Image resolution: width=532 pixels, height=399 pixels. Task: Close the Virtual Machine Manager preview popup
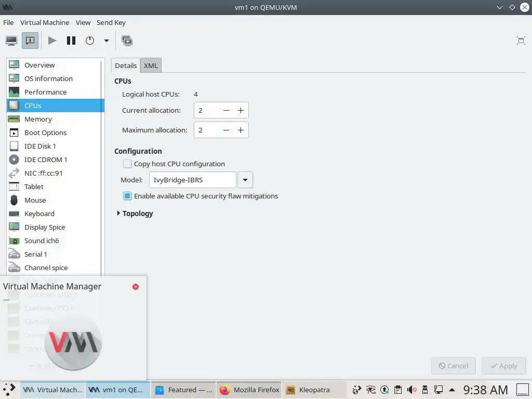coord(136,287)
